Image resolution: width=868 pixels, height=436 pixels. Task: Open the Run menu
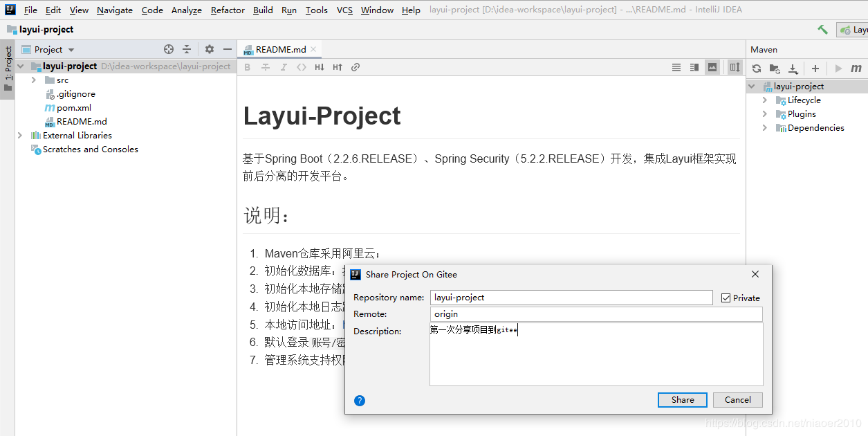tap(289, 10)
